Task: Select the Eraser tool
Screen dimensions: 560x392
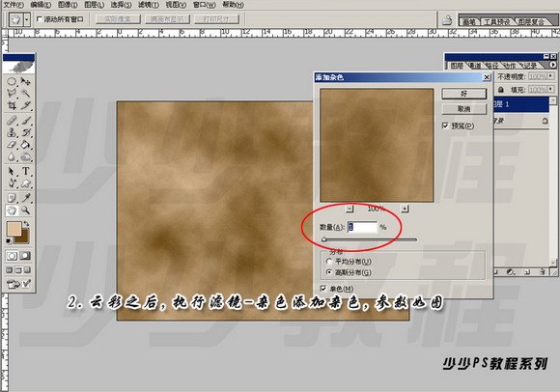Action: [12, 144]
